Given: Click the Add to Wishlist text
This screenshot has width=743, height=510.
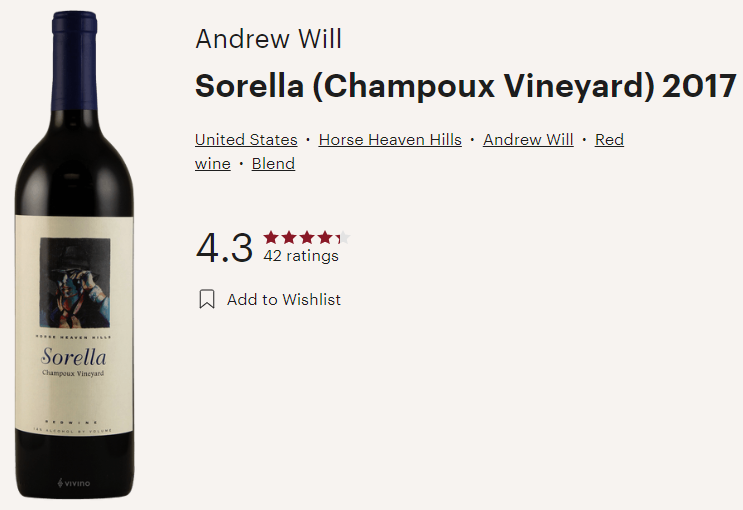Looking at the screenshot, I should point(284,299).
